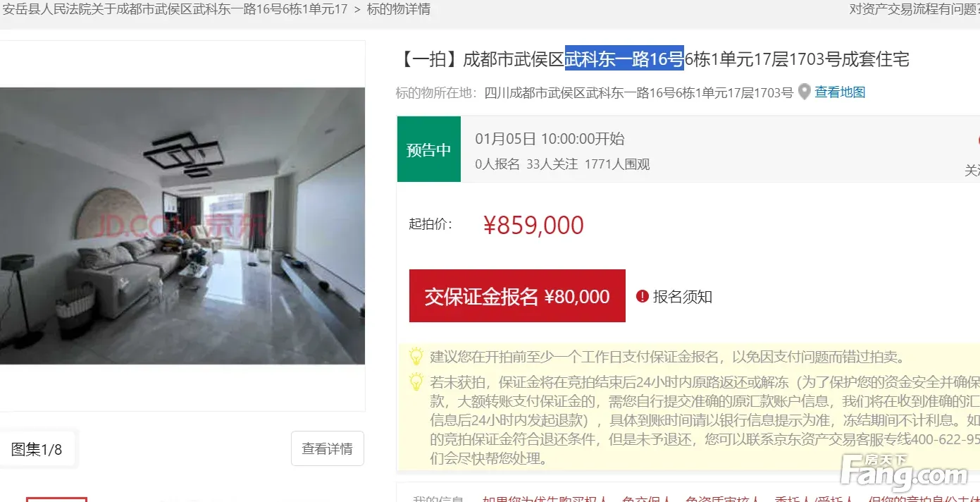This screenshot has width=980, height=502.
Task: Open the 查看地图 map link
Action: pos(840,92)
